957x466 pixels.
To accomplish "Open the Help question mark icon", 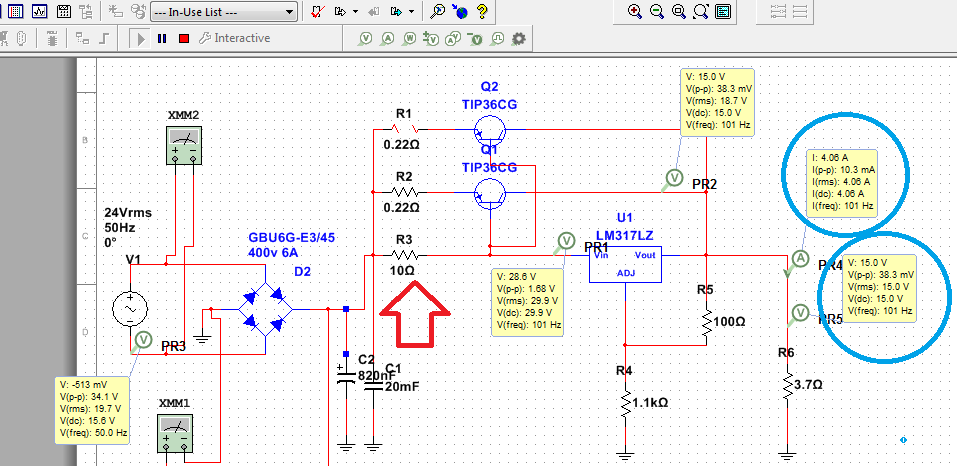I will pos(483,12).
